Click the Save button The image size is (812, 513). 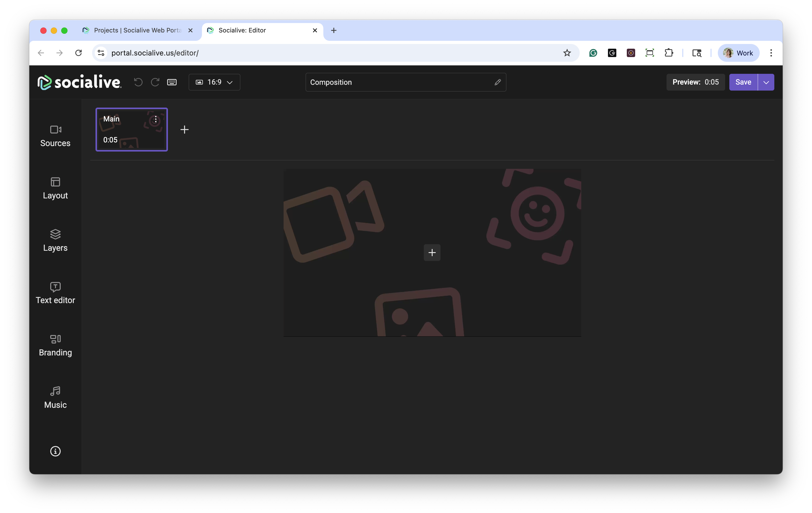743,82
